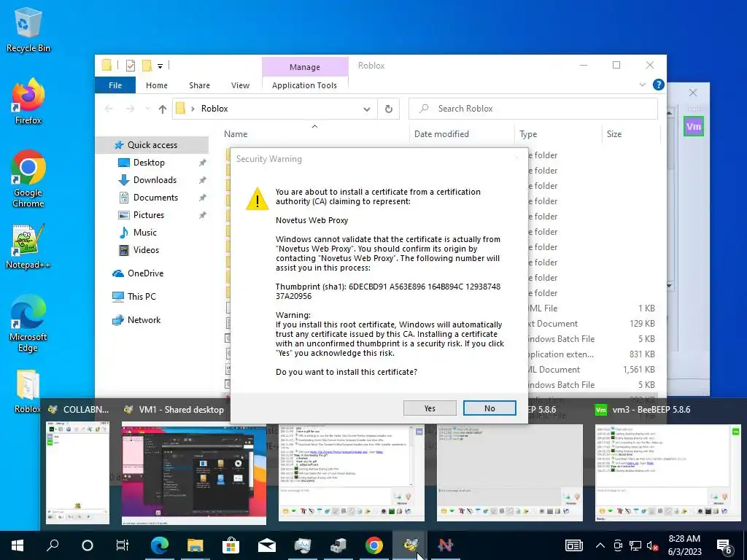Viewport: 747px width, 560px height.
Task: Expand the address bar history dropdown
Action: 367,109
